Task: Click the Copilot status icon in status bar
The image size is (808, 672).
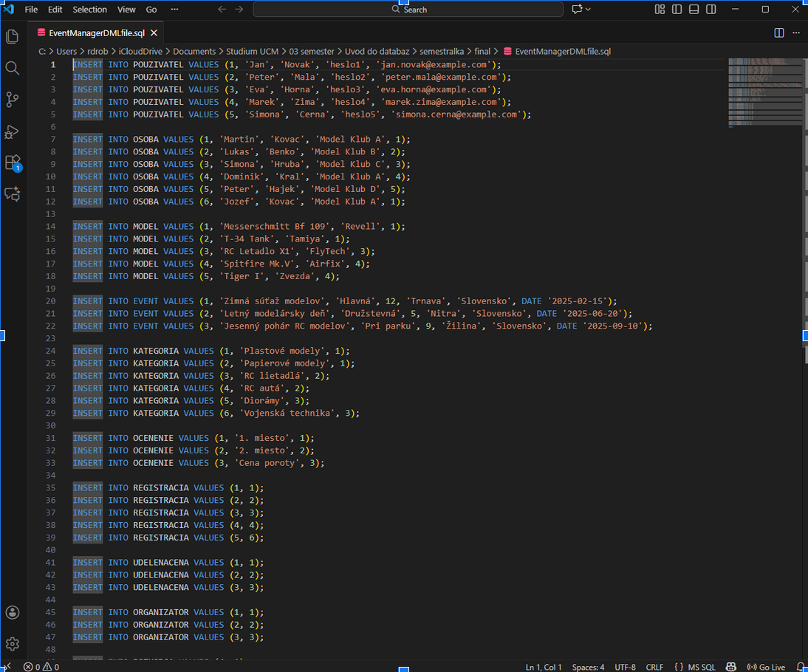Action: tap(730, 667)
